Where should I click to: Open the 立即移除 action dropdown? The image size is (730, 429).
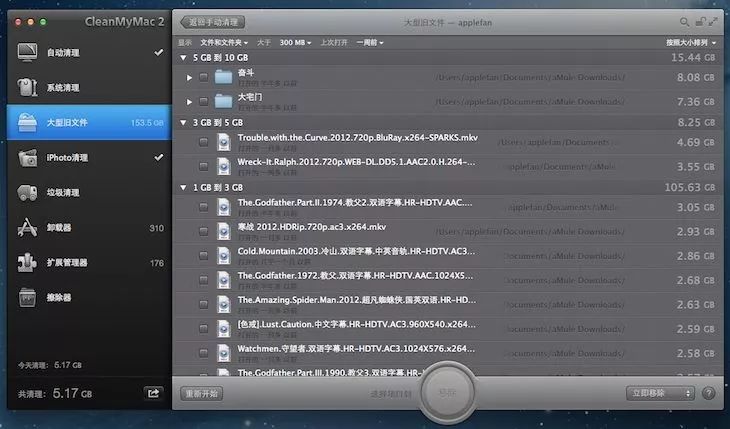point(660,393)
